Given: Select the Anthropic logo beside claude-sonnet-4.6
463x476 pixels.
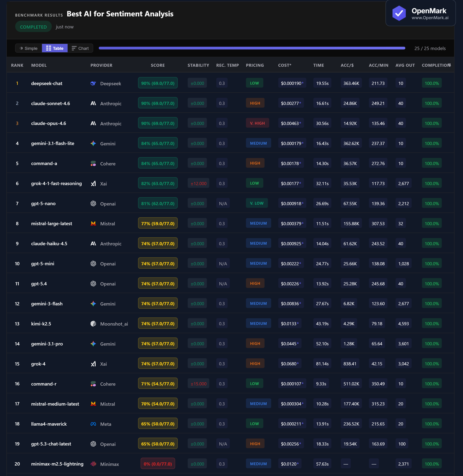Looking at the screenshot, I should click(93, 103).
